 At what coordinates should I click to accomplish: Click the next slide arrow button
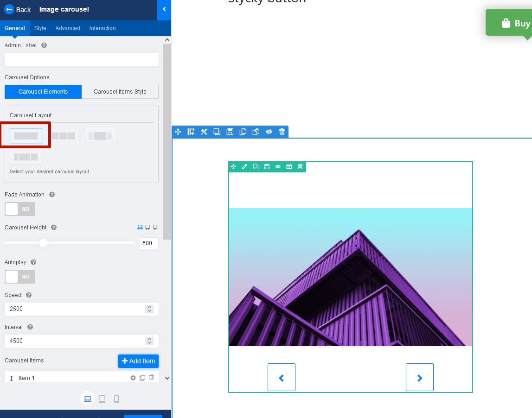coord(419,378)
